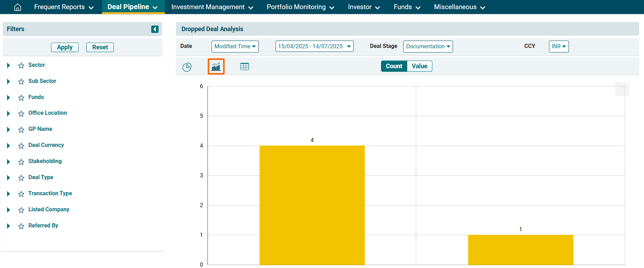Screen dimensions: 644x268
Task: Open the Portfolio Monitoring menu
Action: [300, 7]
